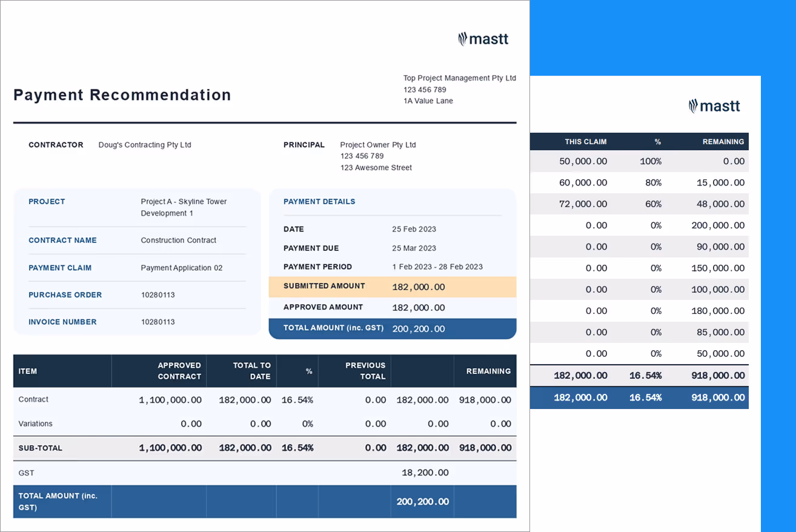
Task: Click the INVOICE NUMBER value 10280113
Action: pos(158,322)
